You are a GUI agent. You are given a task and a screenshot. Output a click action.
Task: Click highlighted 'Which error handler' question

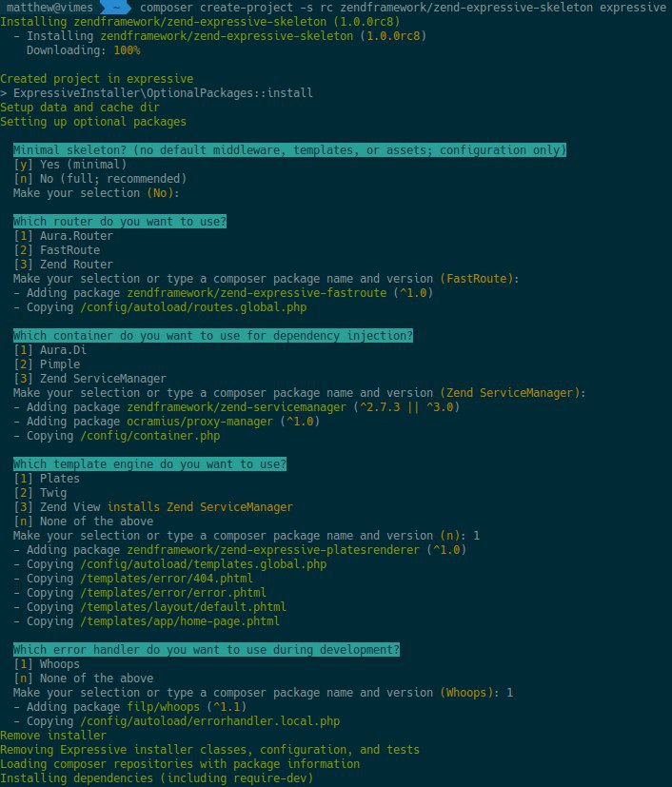pyautogui.click(x=207, y=650)
